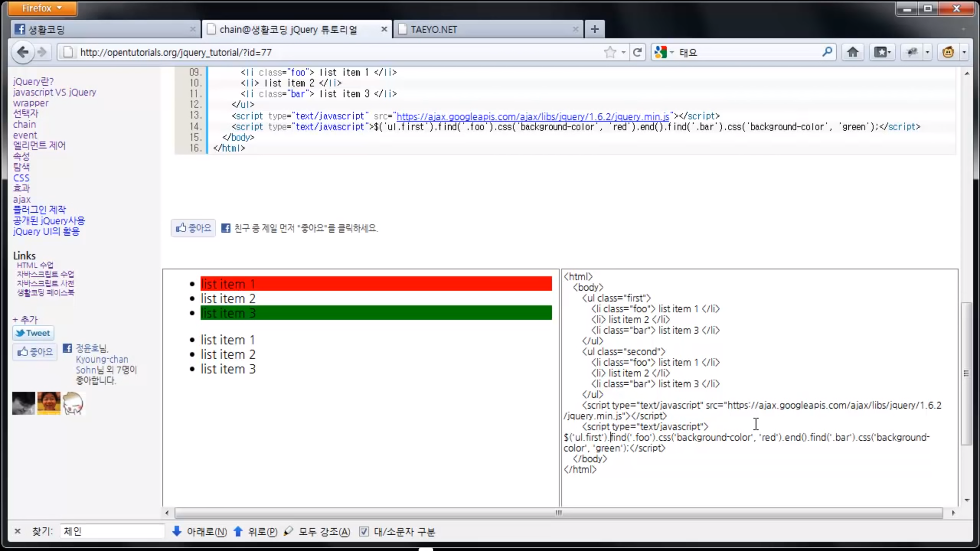Image resolution: width=980 pixels, height=551 pixels.
Task: Bookmark page using the star icon
Action: [x=610, y=52]
